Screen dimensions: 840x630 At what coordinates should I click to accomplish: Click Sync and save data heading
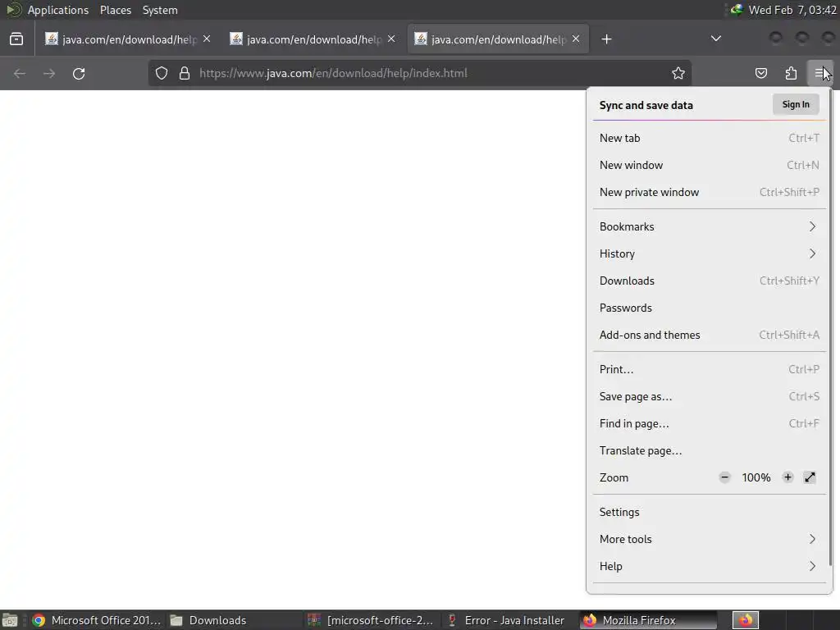646,106
